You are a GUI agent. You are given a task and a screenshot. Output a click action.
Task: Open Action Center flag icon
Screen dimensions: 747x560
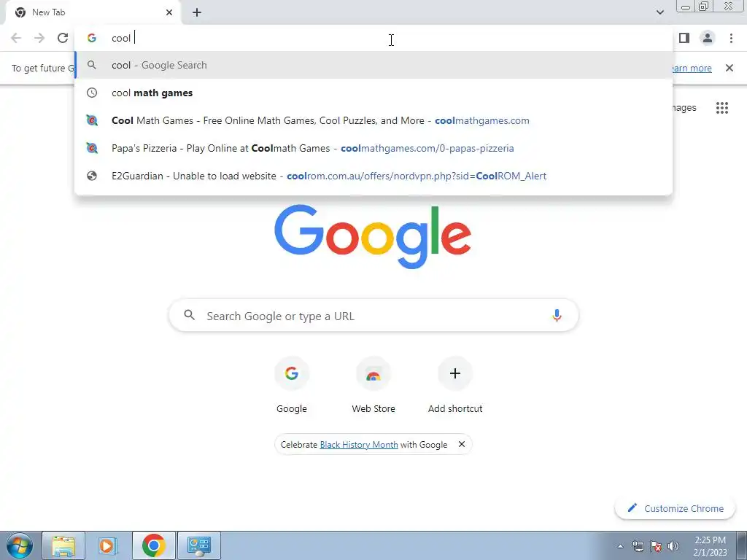click(656, 546)
